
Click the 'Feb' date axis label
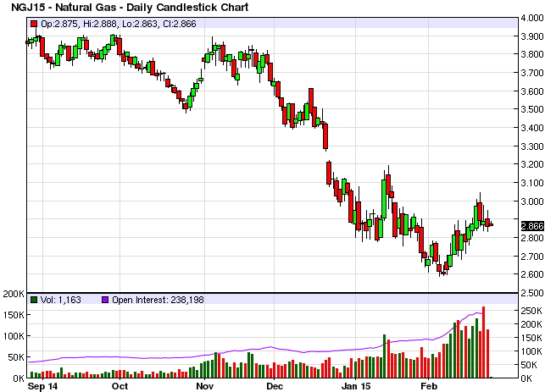coord(429,386)
